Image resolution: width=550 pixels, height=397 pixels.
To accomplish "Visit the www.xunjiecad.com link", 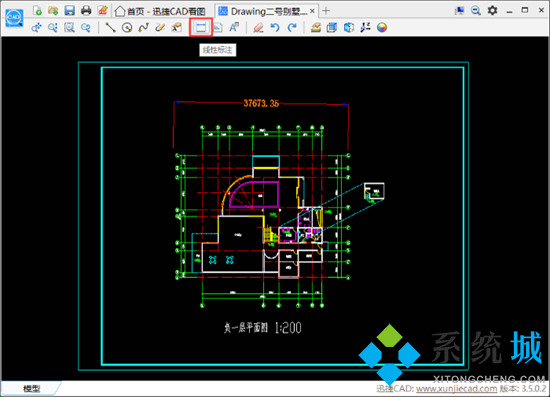I will pos(456,389).
